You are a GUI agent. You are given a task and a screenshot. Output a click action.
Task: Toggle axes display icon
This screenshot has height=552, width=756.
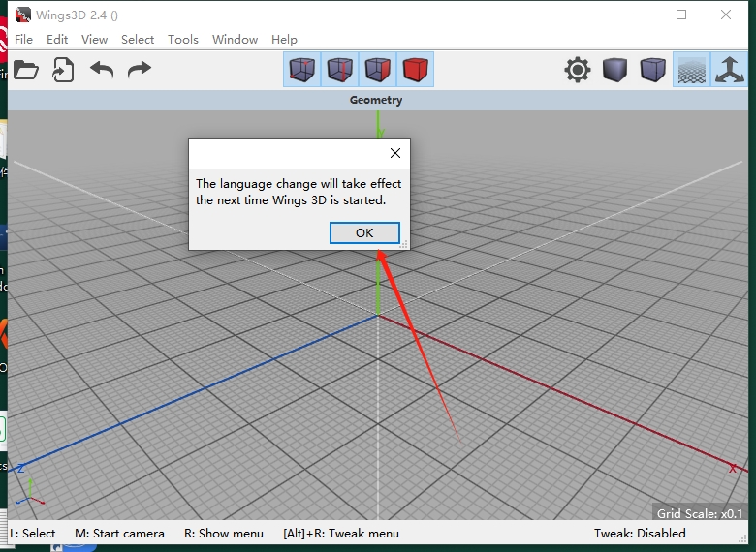point(729,70)
